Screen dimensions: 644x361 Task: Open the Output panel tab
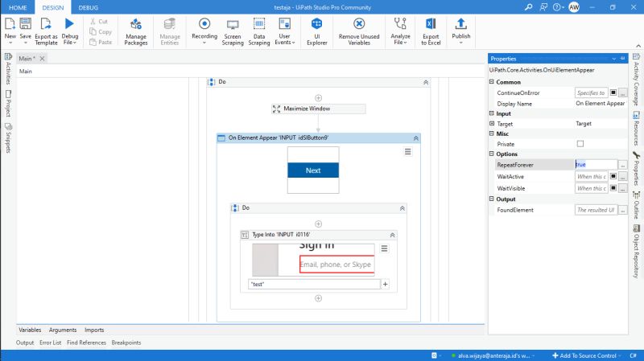25,343
